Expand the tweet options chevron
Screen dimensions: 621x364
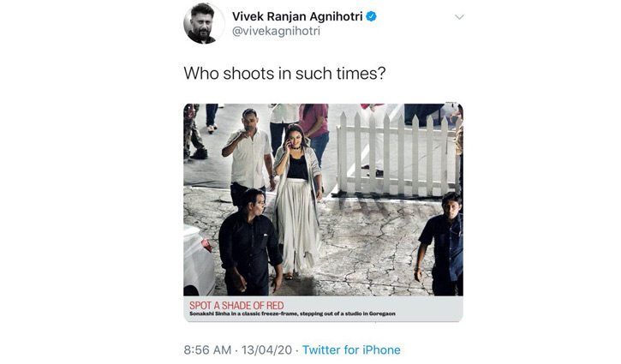[x=459, y=17]
